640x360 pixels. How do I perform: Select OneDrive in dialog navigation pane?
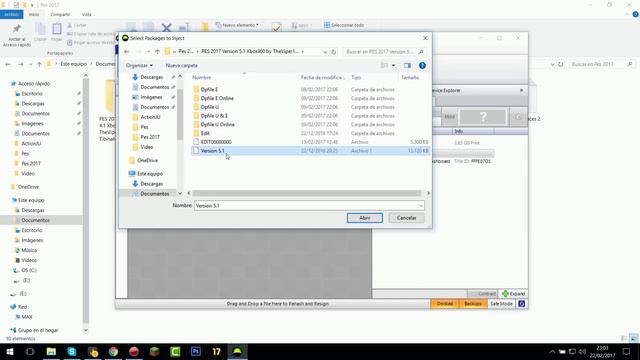point(147,160)
